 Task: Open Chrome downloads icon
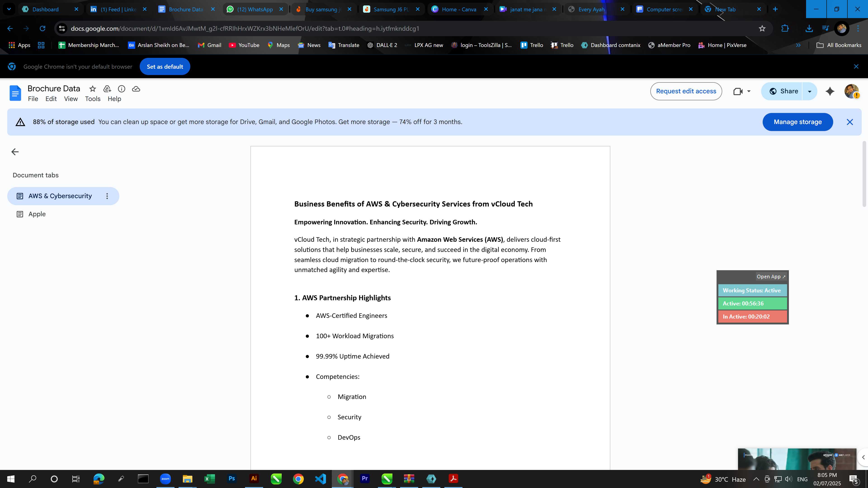809,29
